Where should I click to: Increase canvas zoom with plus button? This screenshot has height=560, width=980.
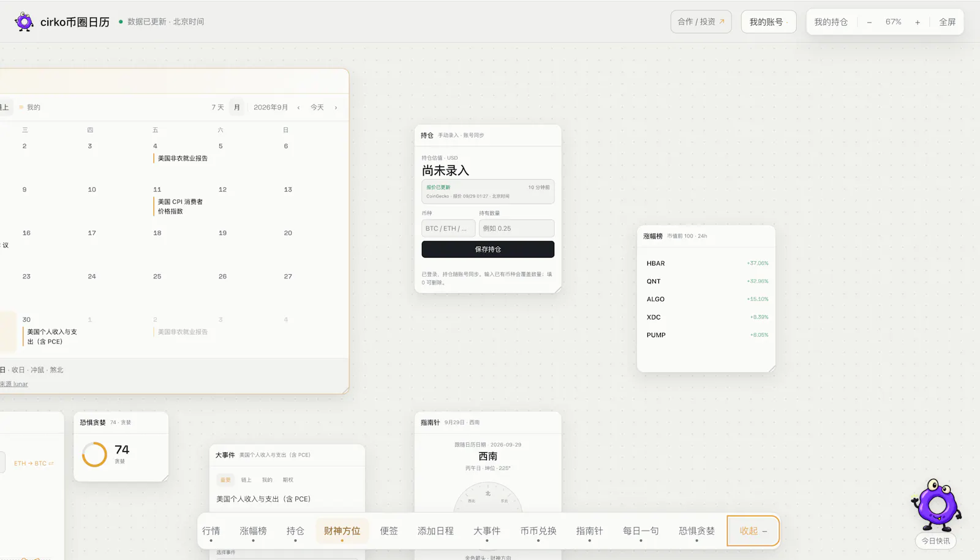tap(918, 22)
